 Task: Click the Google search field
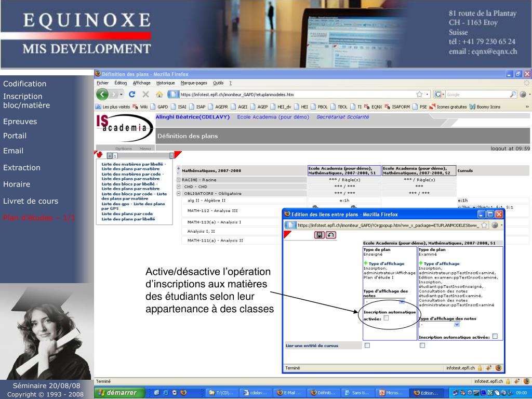click(477, 95)
